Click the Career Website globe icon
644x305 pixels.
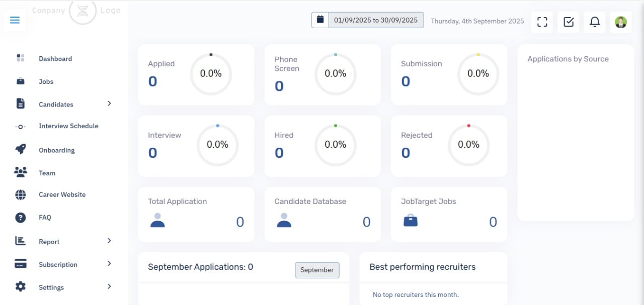tap(20, 194)
